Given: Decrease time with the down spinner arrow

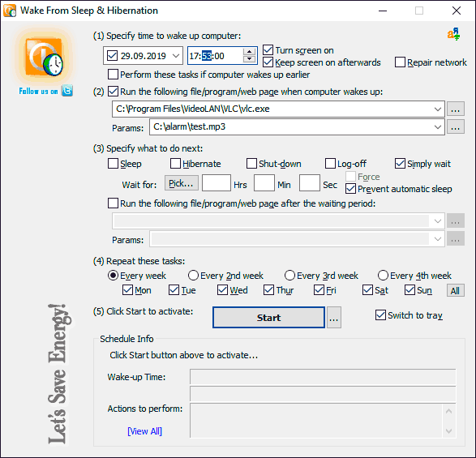Looking at the screenshot, I should coord(249,59).
